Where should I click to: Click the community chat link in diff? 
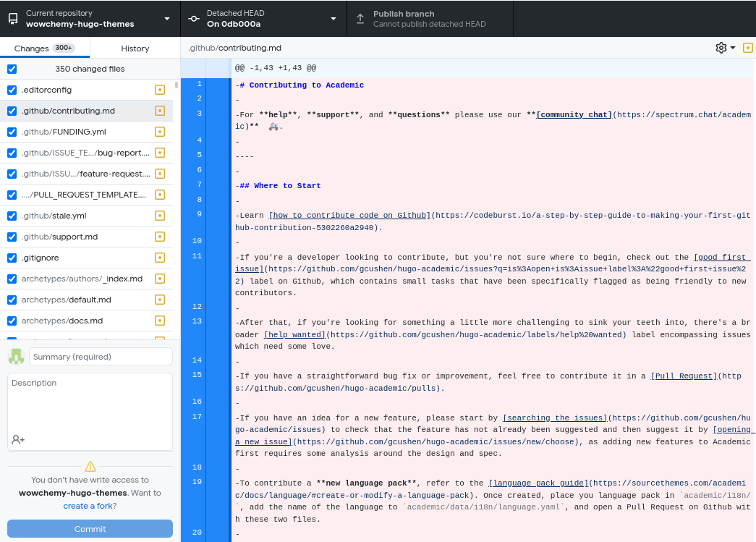point(574,115)
